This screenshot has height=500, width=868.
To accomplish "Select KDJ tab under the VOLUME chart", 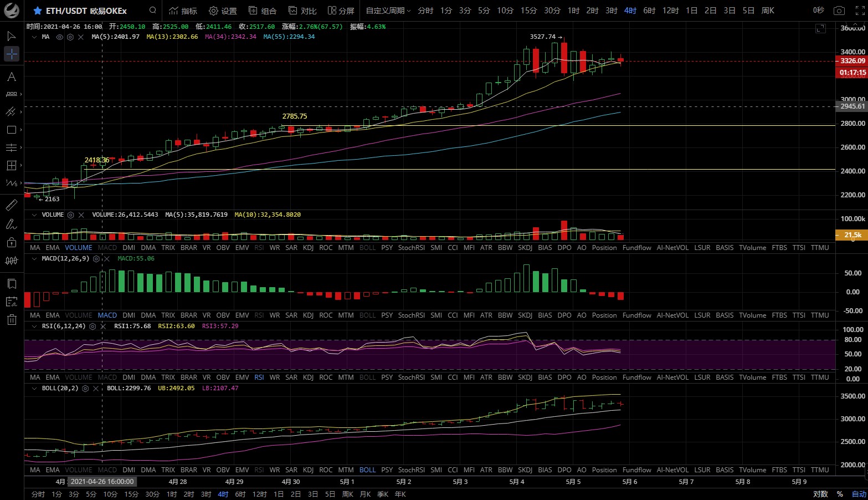I will 308,248.
